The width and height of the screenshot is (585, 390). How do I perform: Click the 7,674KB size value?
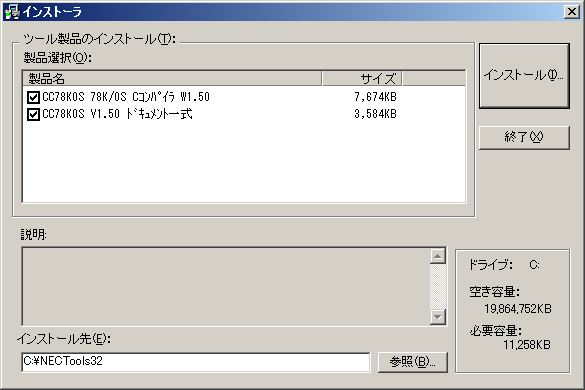[375, 97]
